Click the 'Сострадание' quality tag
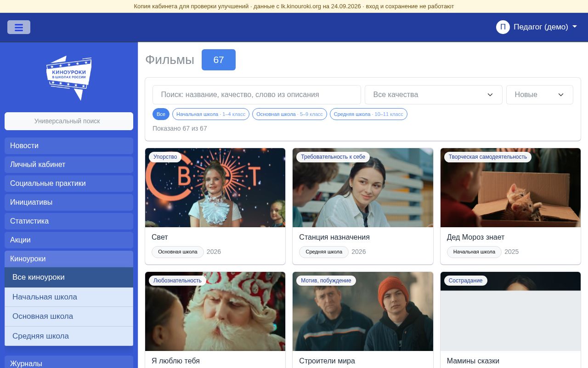 tap(466, 281)
